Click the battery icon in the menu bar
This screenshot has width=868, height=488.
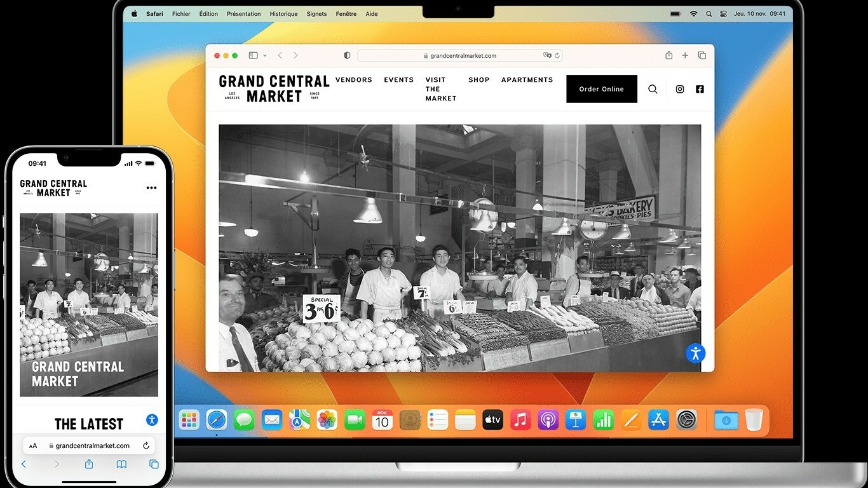(675, 13)
